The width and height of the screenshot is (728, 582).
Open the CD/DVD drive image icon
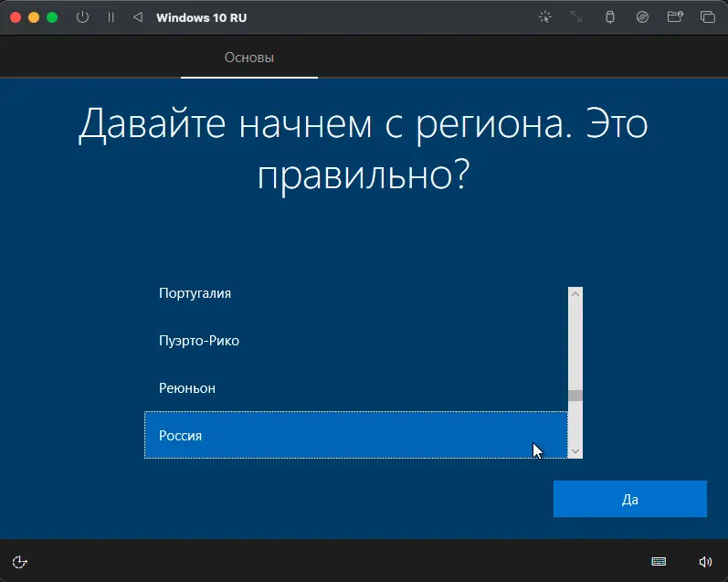(x=642, y=17)
